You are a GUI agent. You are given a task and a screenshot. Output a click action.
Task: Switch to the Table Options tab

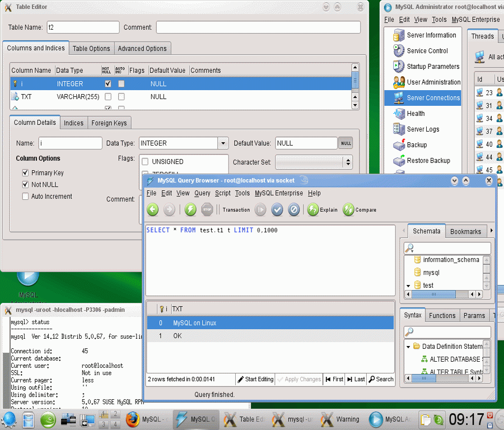pyautogui.click(x=91, y=49)
